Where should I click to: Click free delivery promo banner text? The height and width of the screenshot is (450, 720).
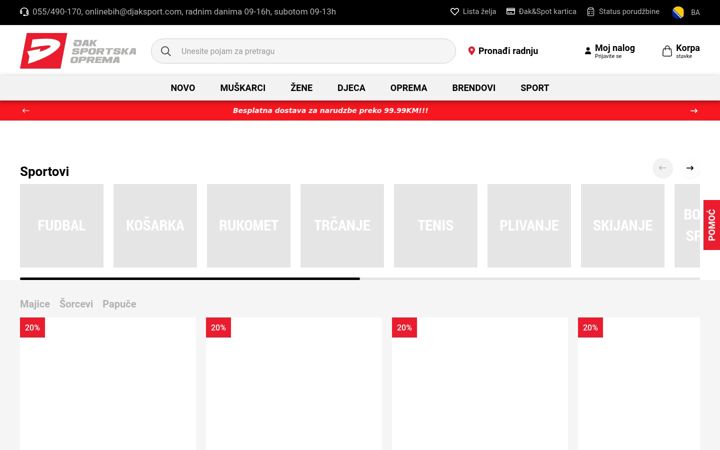click(330, 111)
